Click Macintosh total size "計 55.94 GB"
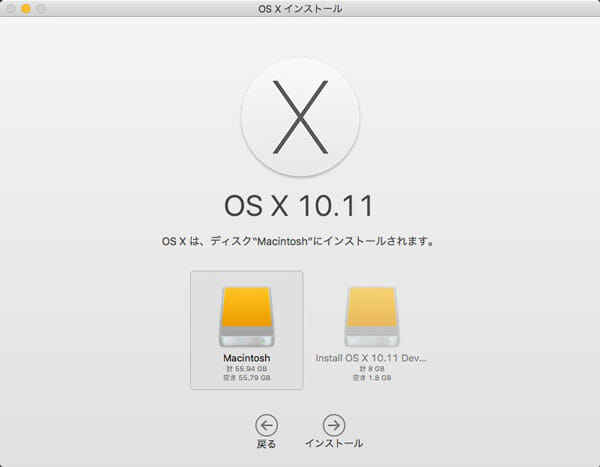This screenshot has height=467, width=600. tap(246, 369)
